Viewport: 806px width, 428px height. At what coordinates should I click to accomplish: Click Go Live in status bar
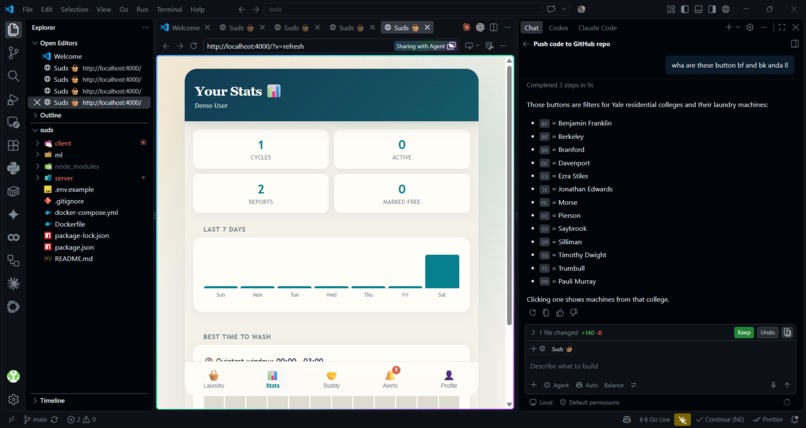(654, 419)
